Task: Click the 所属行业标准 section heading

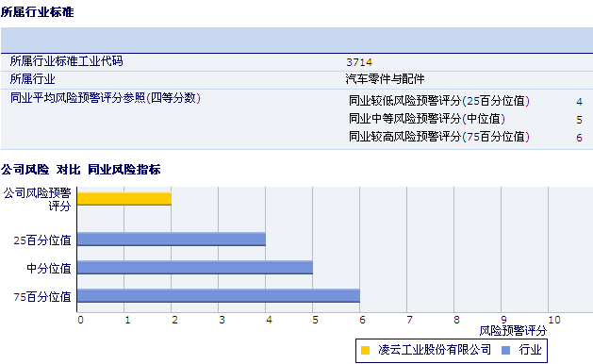Action: tap(37, 12)
